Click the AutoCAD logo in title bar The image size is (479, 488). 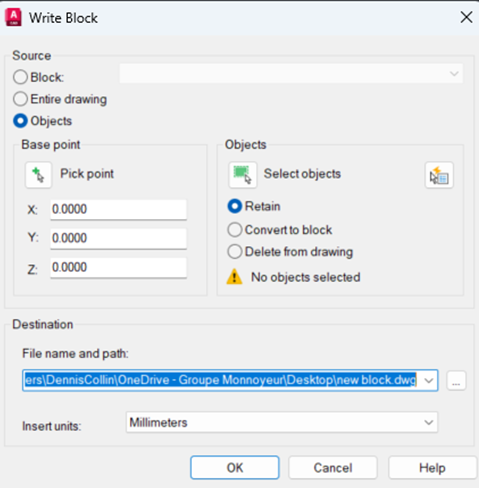coord(13,18)
